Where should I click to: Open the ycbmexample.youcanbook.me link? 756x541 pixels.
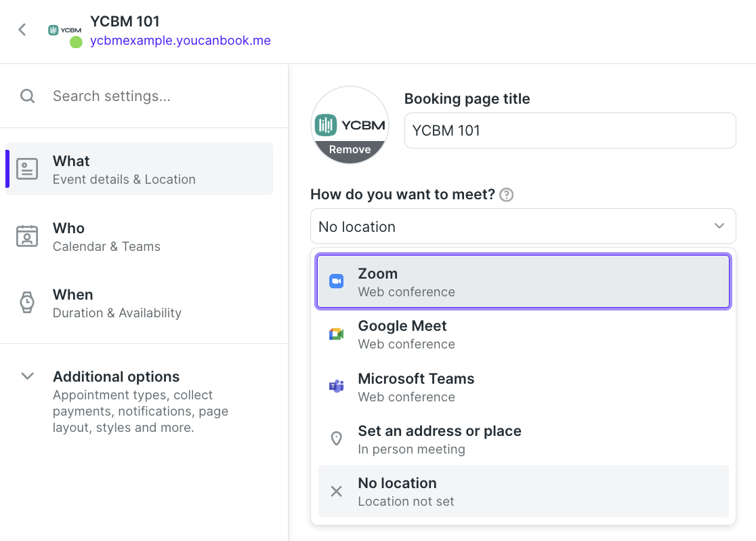pos(180,41)
